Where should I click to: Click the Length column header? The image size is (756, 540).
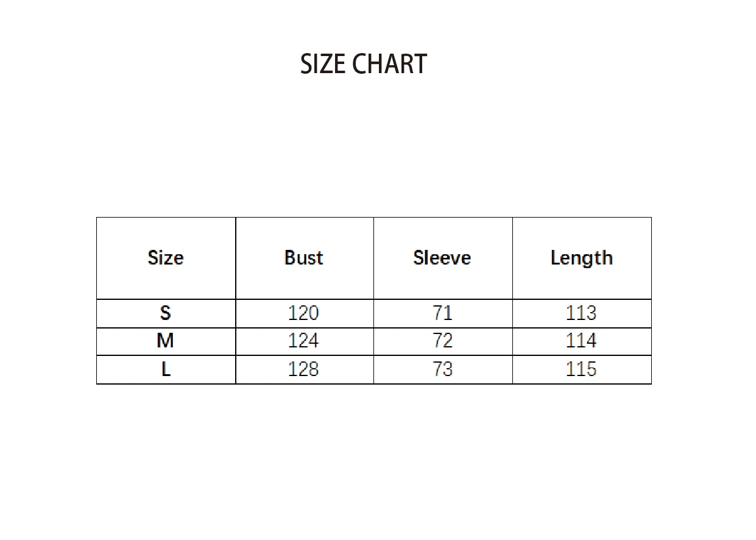click(x=581, y=258)
